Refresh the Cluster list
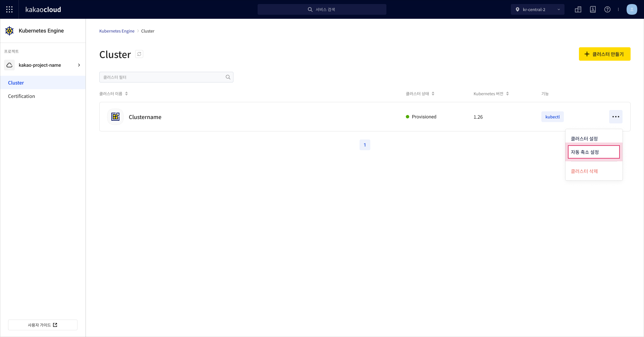 (139, 54)
